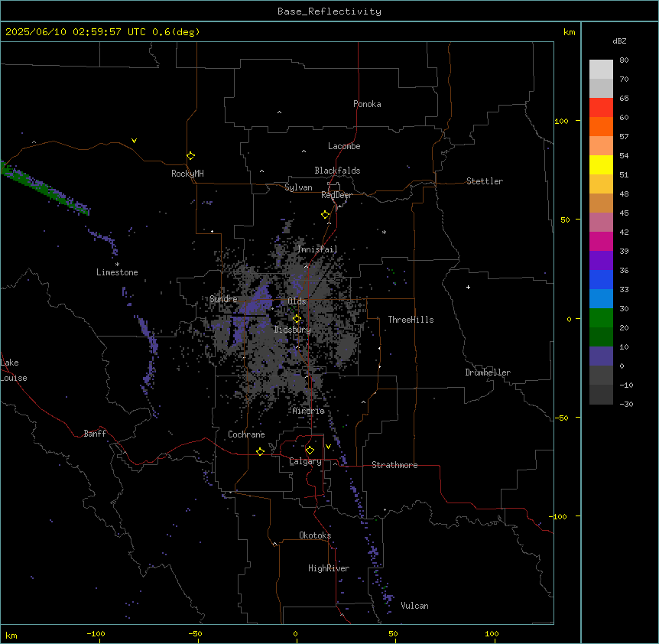Click the Calgary label

(306, 461)
